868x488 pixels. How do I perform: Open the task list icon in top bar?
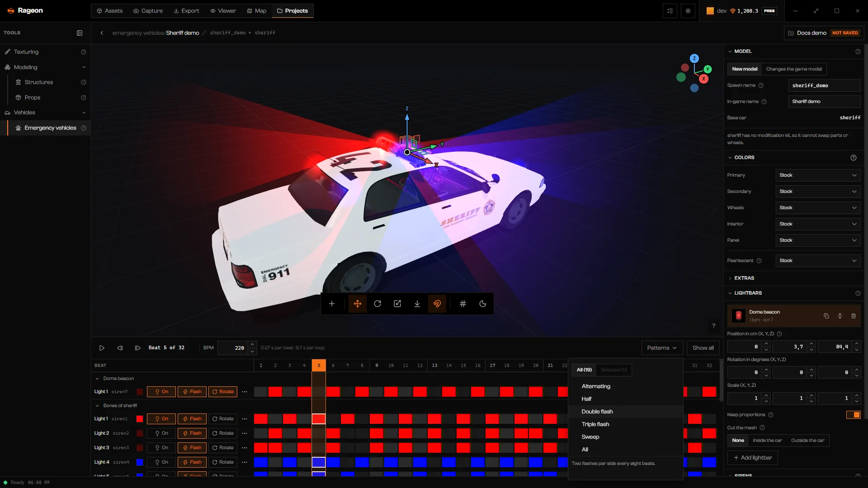pos(670,11)
